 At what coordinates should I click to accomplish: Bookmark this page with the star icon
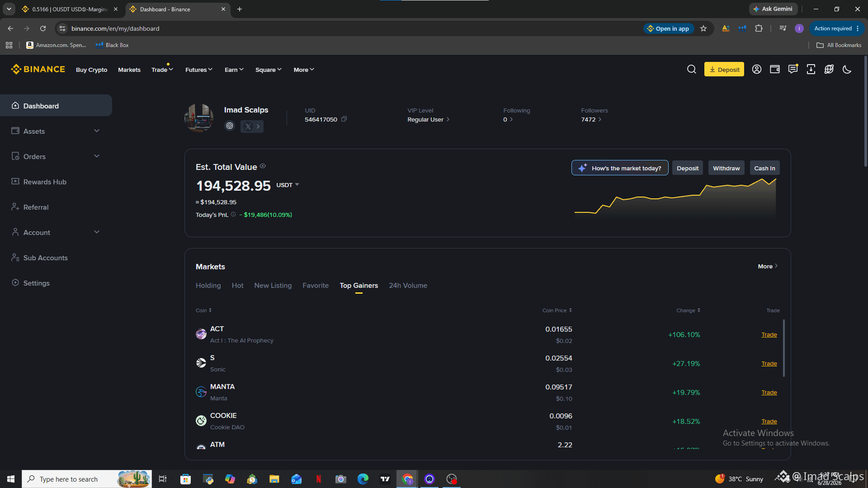pyautogui.click(x=703, y=28)
